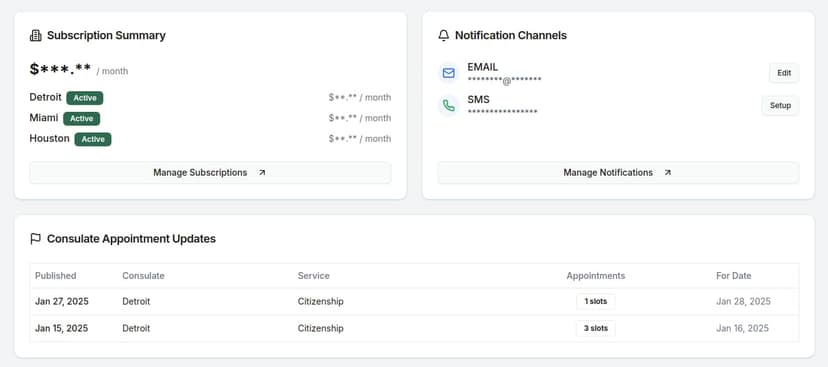
Task: Click the Detroit monthly price
Action: 360,98
